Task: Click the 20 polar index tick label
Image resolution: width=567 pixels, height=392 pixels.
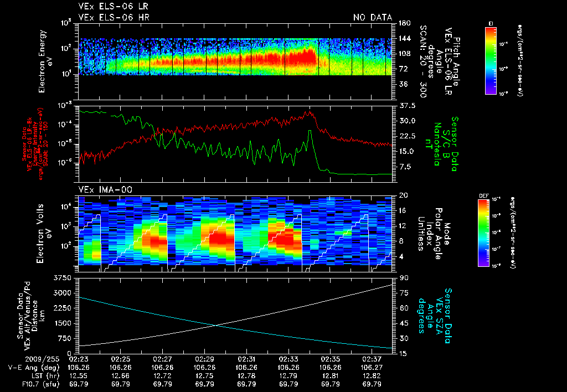Action: click(x=403, y=195)
